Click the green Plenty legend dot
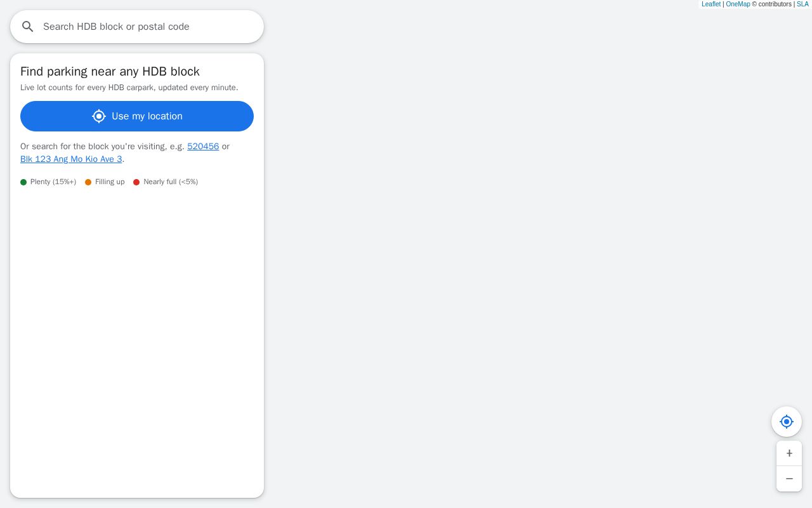Viewport: 812px width, 508px height. [23, 182]
